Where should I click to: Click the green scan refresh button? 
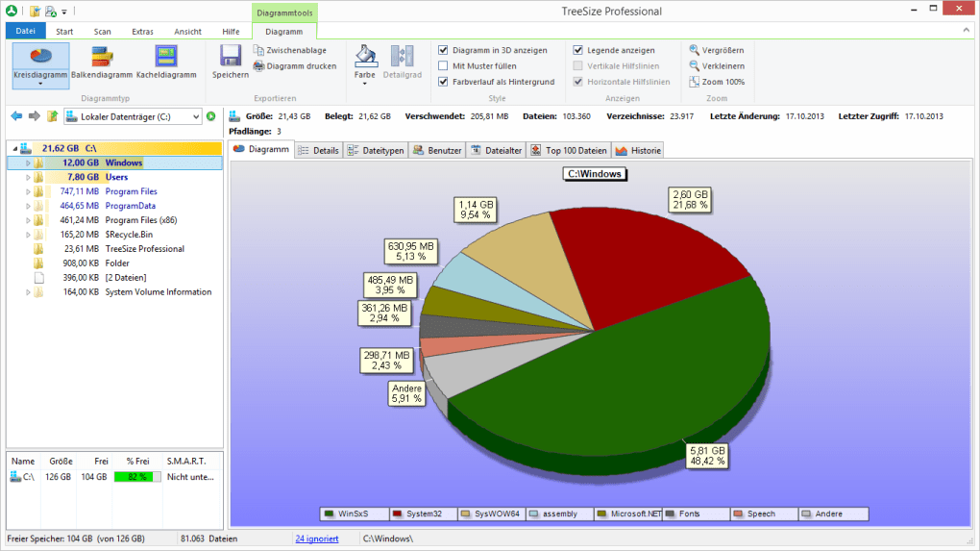[x=211, y=116]
